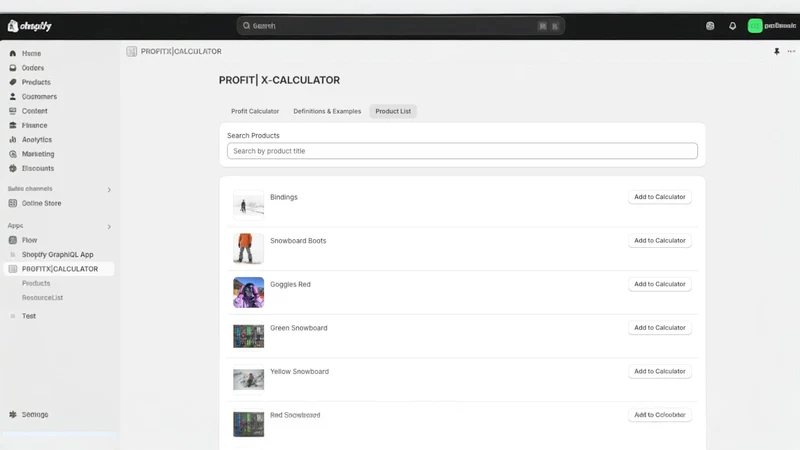Open the ResourceList sub-item
This screenshot has width=800, height=450.
tap(42, 297)
